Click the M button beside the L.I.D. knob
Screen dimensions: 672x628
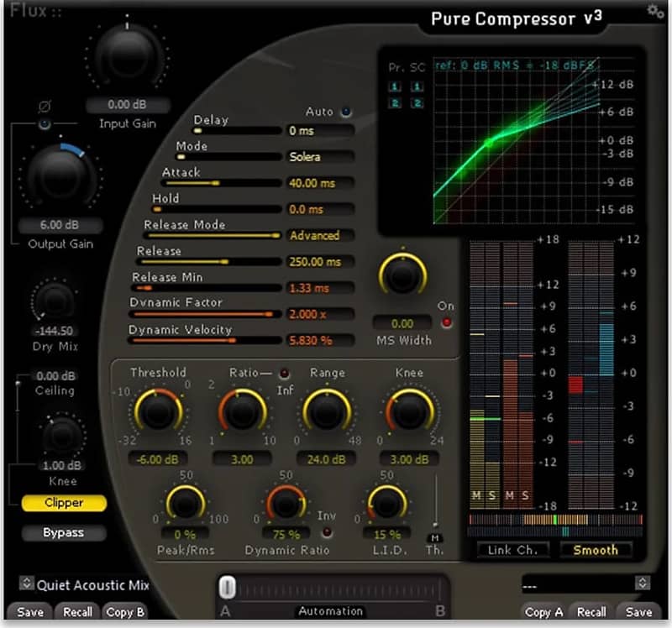(x=435, y=537)
